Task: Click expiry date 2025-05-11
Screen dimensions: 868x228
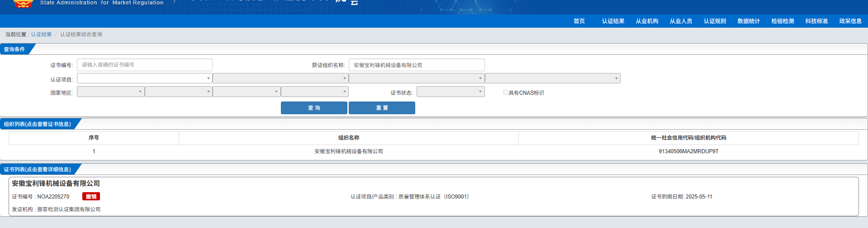Action: click(x=699, y=197)
